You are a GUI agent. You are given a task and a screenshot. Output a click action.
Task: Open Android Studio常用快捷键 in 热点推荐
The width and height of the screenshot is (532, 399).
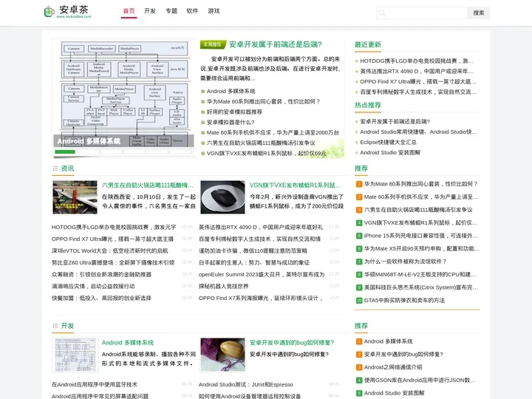coord(418,132)
